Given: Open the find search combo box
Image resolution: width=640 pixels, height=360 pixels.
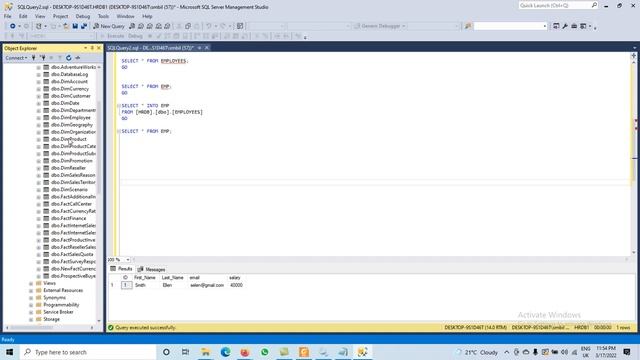Looking at the screenshot, I should [x=510, y=26].
